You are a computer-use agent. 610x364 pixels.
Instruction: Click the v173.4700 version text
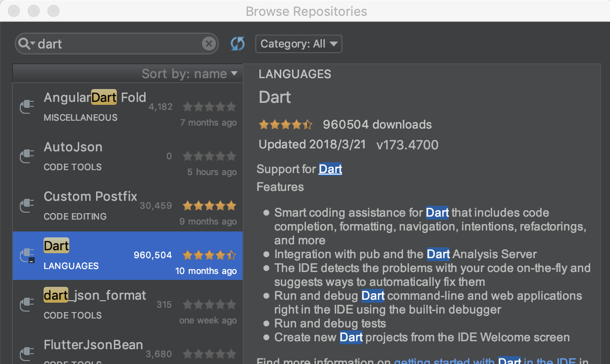point(407,145)
